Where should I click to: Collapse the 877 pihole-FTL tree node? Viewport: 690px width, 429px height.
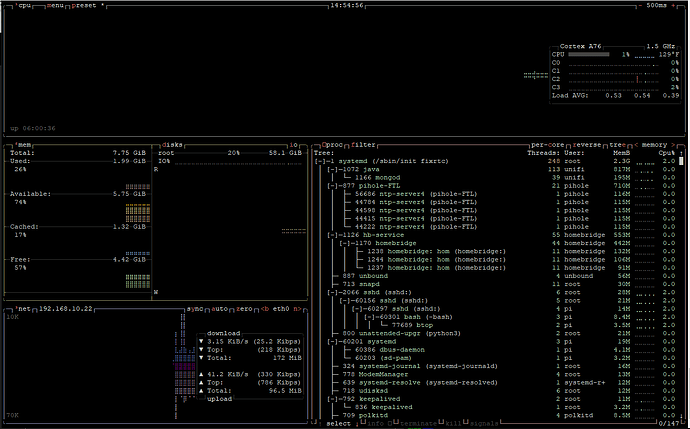(x=333, y=185)
